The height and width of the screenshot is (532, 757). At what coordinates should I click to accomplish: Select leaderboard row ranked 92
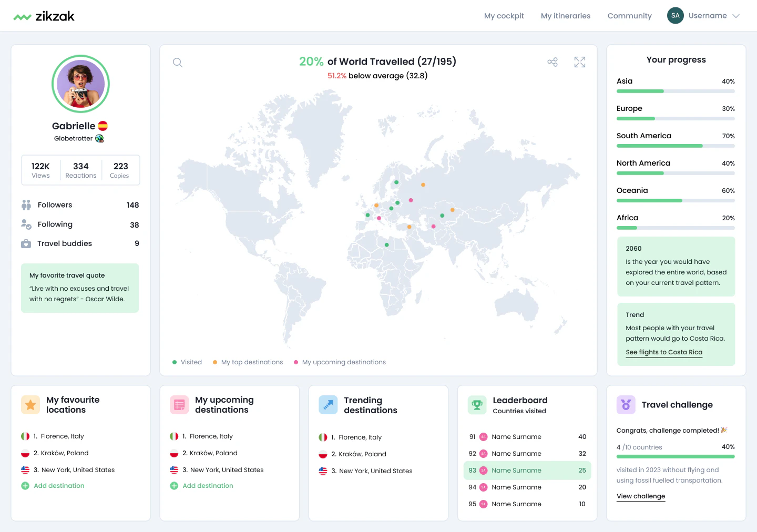527,454
